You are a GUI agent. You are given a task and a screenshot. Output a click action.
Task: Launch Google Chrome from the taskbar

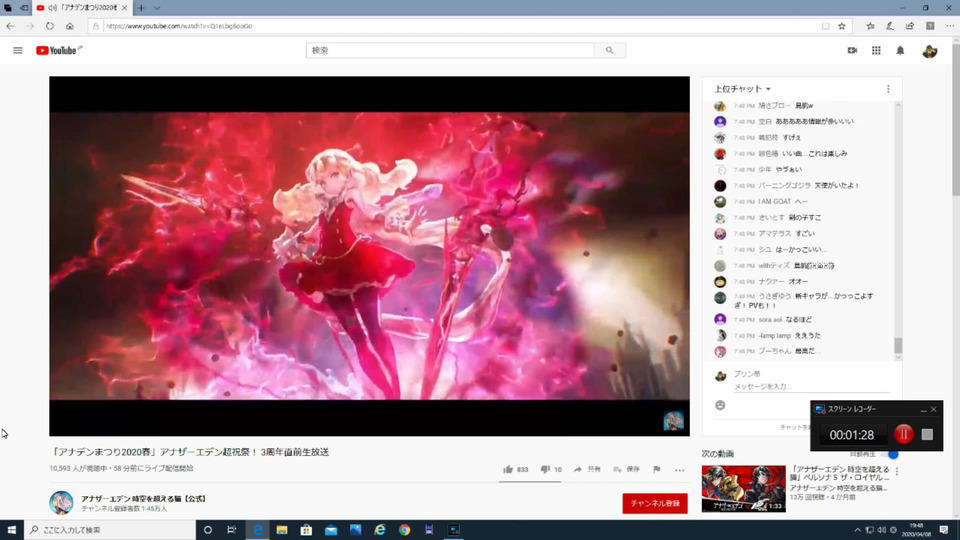click(x=404, y=530)
